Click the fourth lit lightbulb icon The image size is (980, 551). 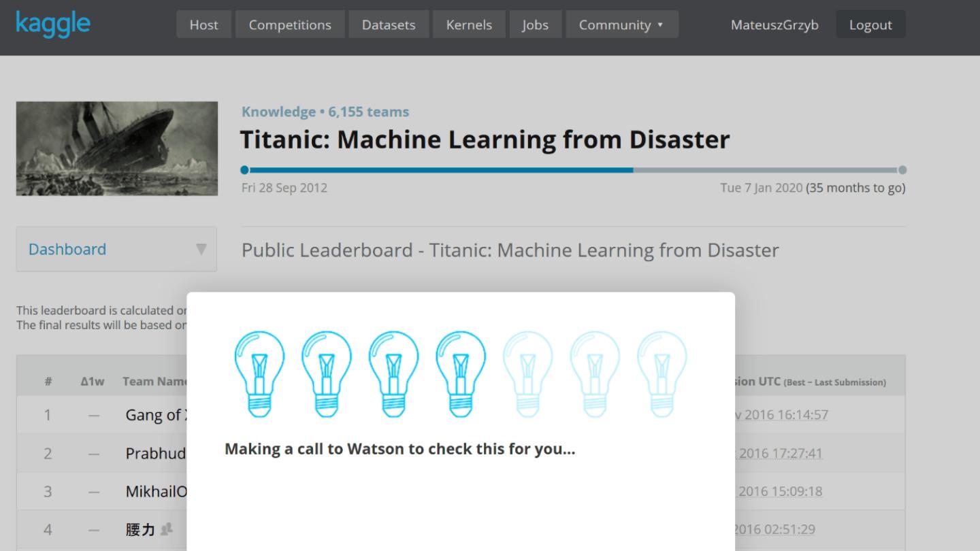coord(461,373)
